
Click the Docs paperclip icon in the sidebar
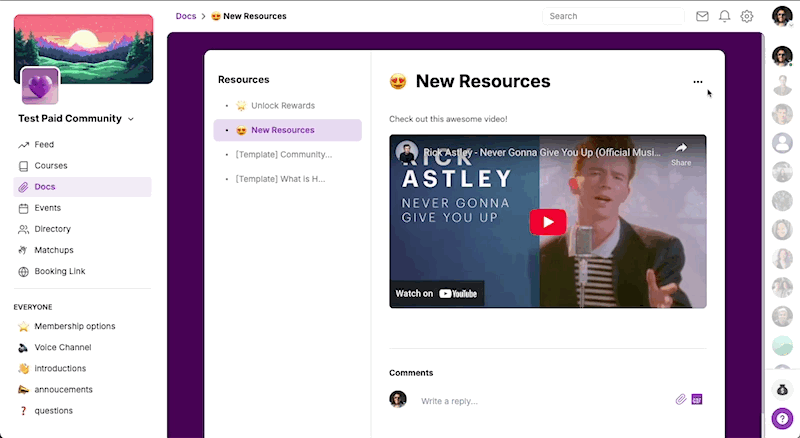[23, 187]
